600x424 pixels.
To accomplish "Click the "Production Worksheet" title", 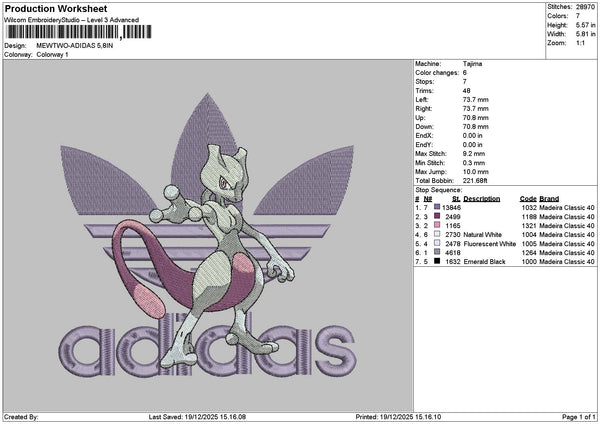I will click(56, 9).
